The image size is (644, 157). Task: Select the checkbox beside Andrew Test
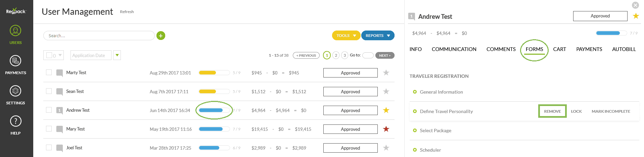click(49, 110)
